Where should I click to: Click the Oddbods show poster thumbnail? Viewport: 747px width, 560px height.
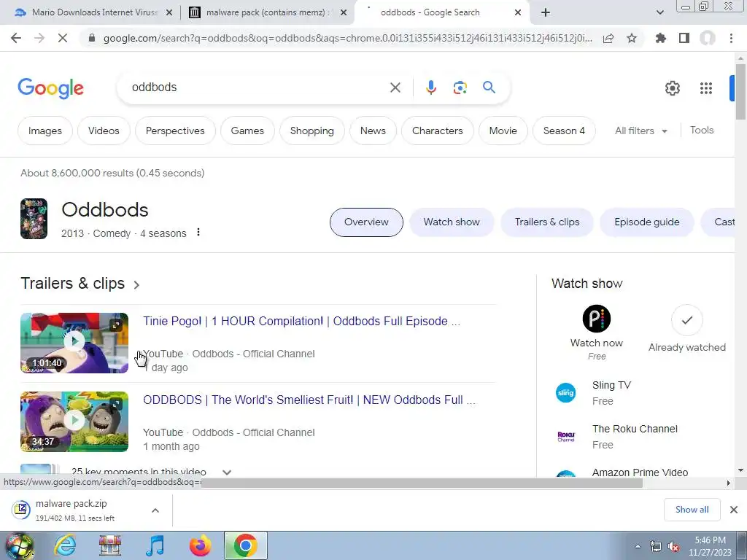(34, 219)
